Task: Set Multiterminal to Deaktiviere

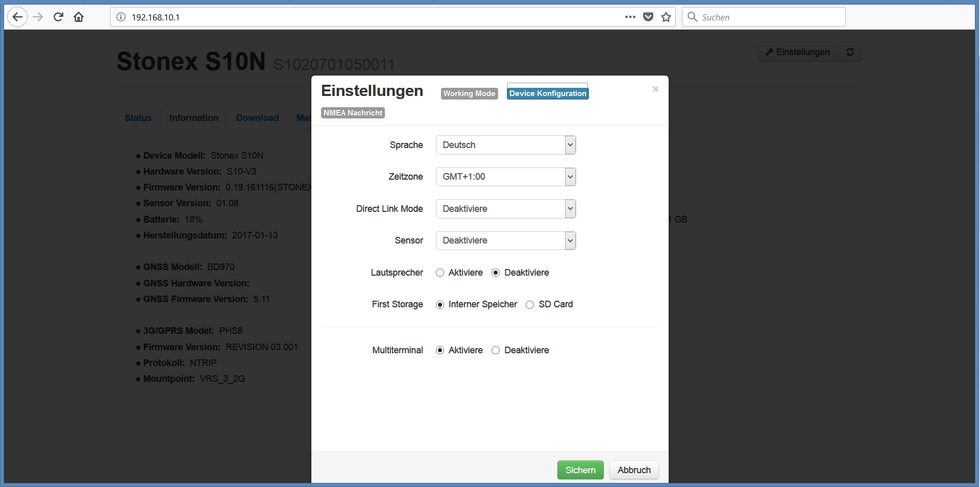Action: (496, 350)
